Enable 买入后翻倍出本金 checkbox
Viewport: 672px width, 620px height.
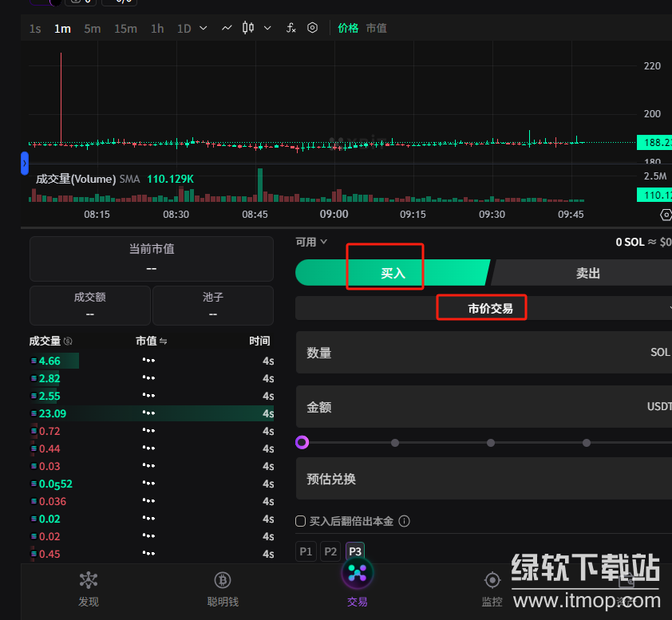point(301,521)
